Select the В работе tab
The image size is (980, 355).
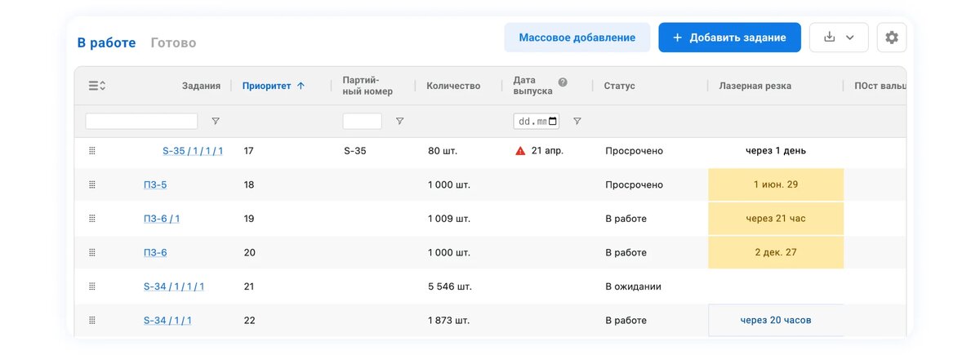point(106,42)
